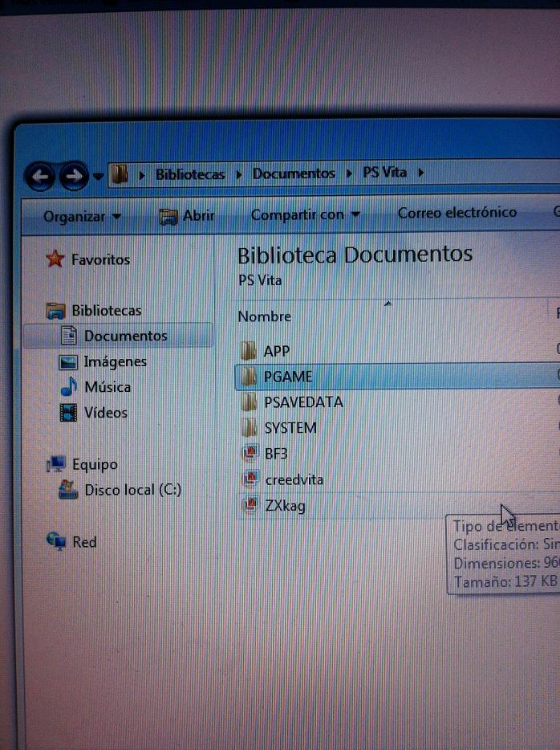
Task: Open the recent pages dropdown arrow
Action: pyautogui.click(x=98, y=177)
